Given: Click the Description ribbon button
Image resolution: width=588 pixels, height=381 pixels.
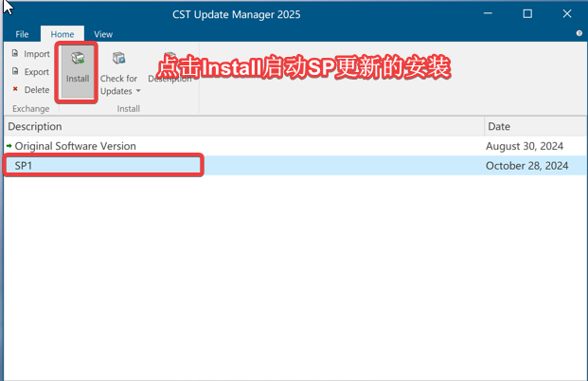Looking at the screenshot, I should point(169,69).
